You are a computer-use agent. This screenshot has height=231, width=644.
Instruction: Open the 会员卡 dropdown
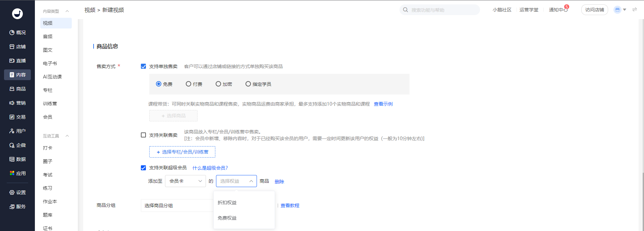[185, 181]
